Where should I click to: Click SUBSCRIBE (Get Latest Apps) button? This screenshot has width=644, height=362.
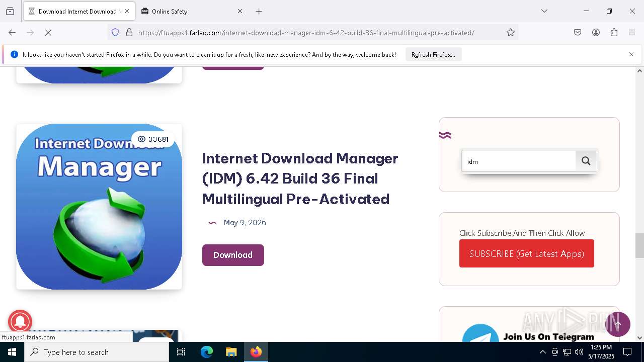(x=527, y=253)
